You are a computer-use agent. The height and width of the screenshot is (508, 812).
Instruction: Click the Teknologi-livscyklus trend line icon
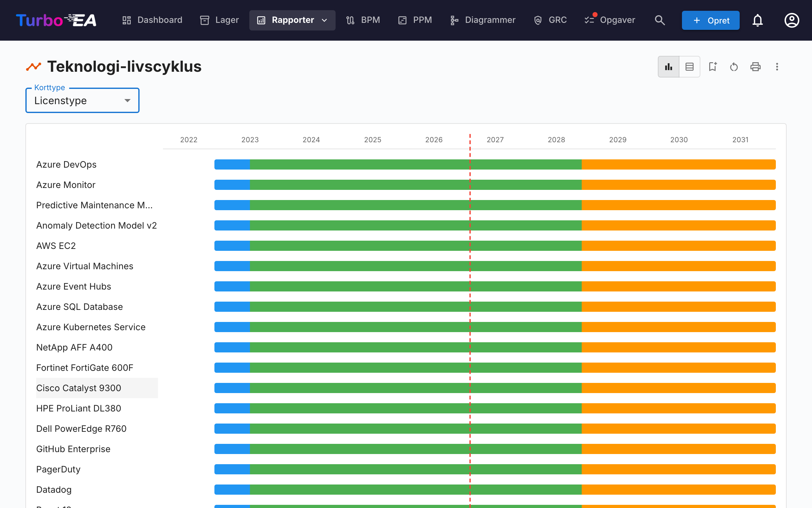coord(34,67)
